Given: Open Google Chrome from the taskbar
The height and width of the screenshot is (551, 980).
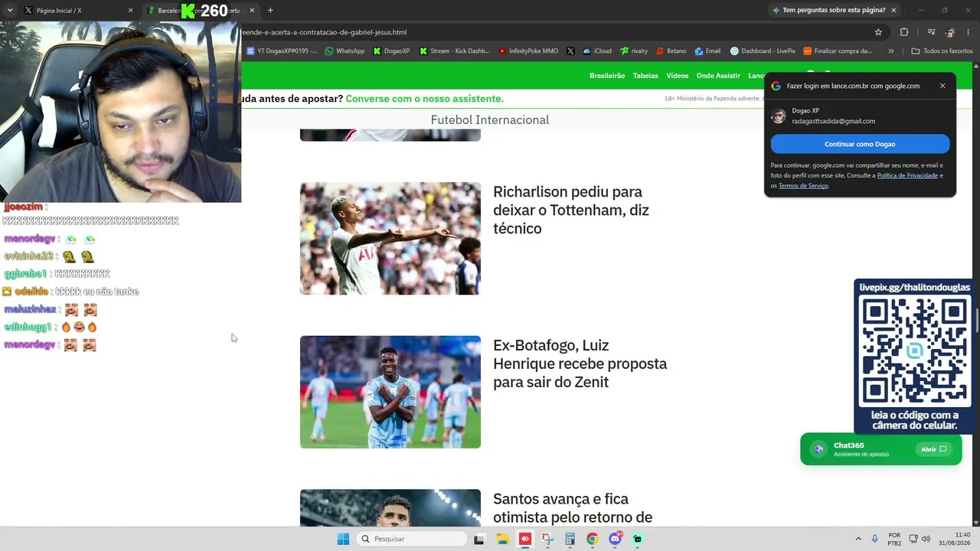Looking at the screenshot, I should 592,539.
